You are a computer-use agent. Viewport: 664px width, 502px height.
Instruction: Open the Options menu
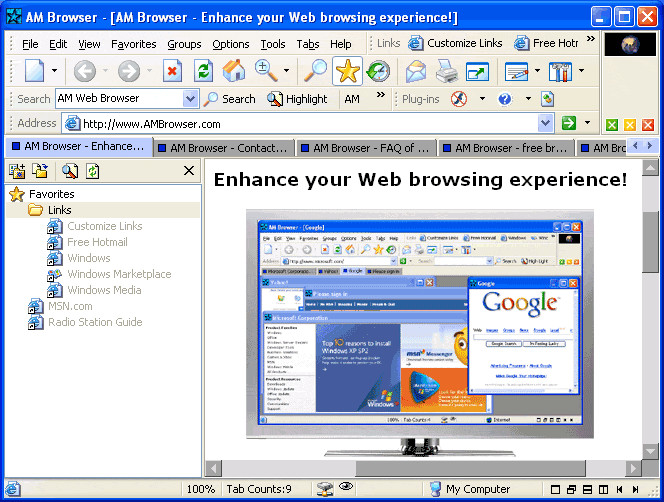(x=231, y=44)
